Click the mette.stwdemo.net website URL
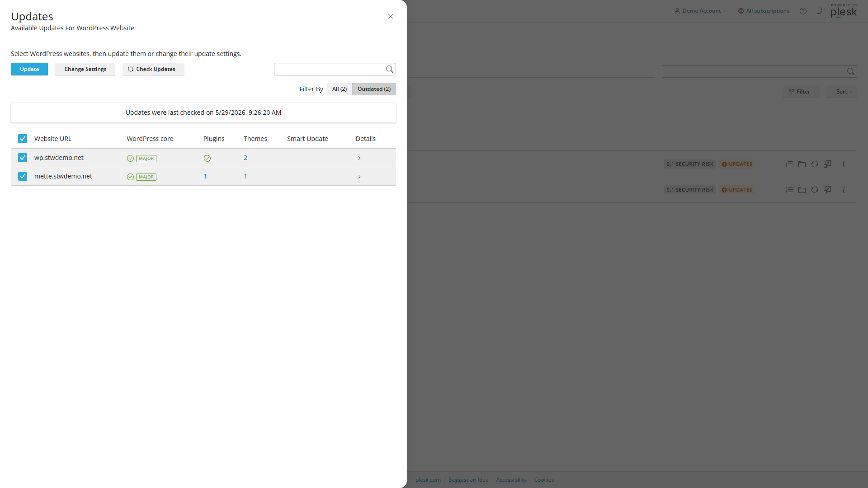 click(x=63, y=176)
